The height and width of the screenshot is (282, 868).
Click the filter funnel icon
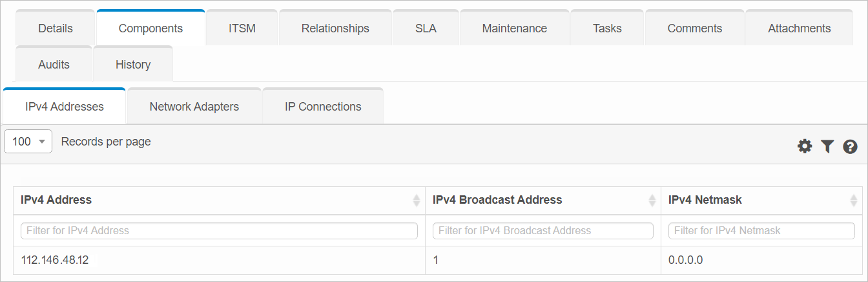(x=827, y=146)
